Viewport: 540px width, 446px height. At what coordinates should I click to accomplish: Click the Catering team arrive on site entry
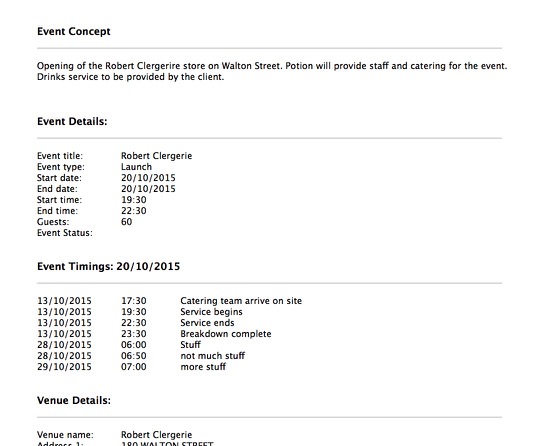(241, 301)
